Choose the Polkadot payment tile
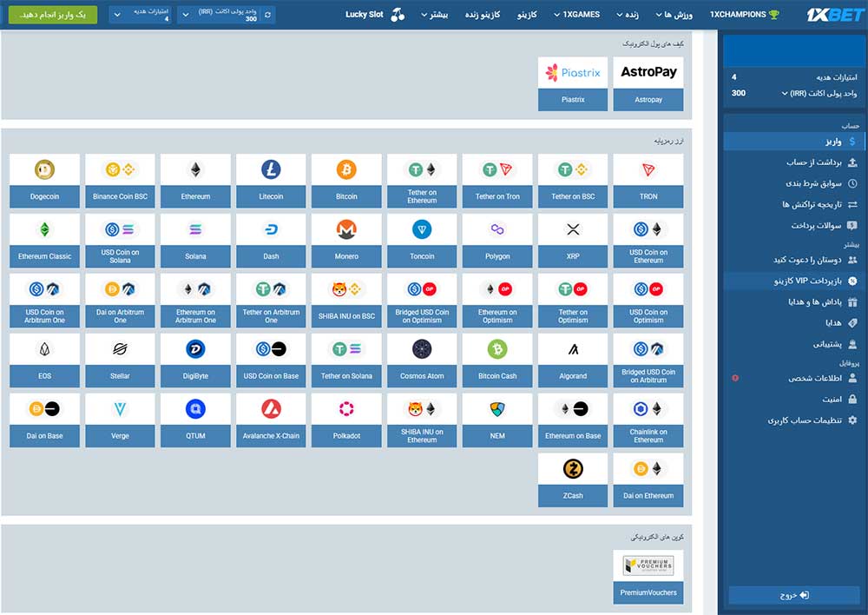This screenshot has width=868, height=615. pyautogui.click(x=346, y=420)
